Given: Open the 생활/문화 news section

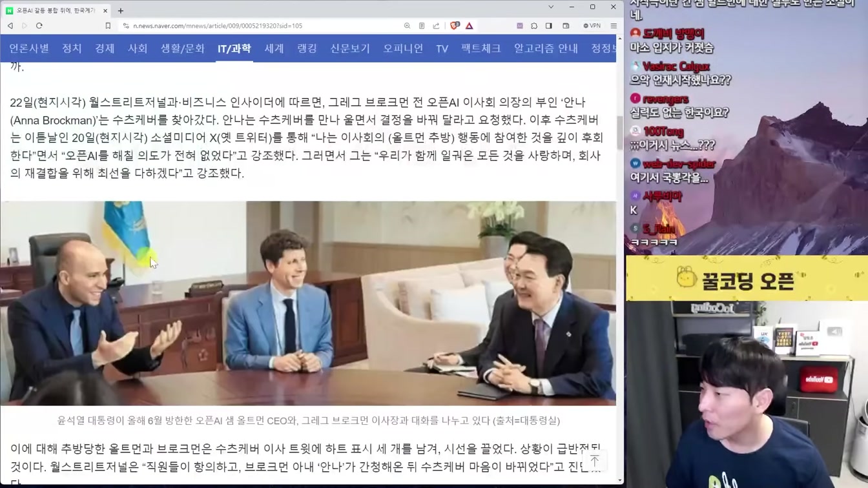Looking at the screenshot, I should pos(183,48).
